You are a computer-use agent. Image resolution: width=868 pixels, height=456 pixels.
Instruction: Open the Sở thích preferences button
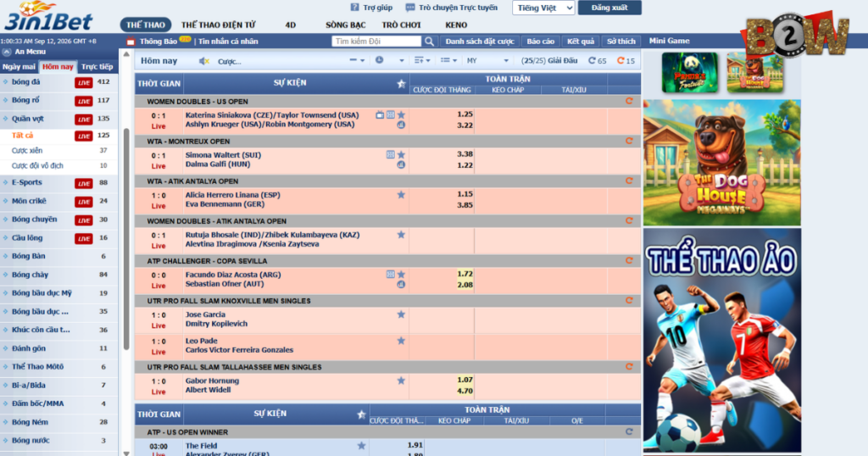pyautogui.click(x=621, y=42)
